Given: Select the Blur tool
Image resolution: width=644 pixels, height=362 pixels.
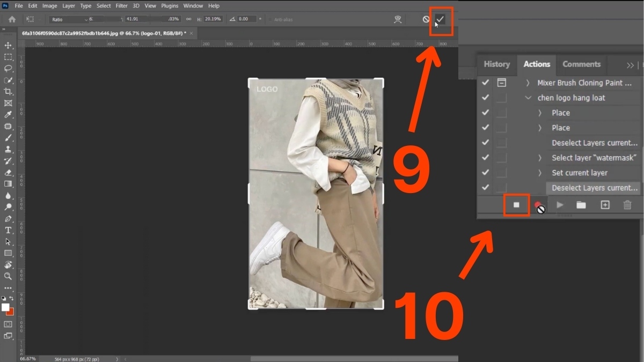Looking at the screenshot, I should (8, 195).
